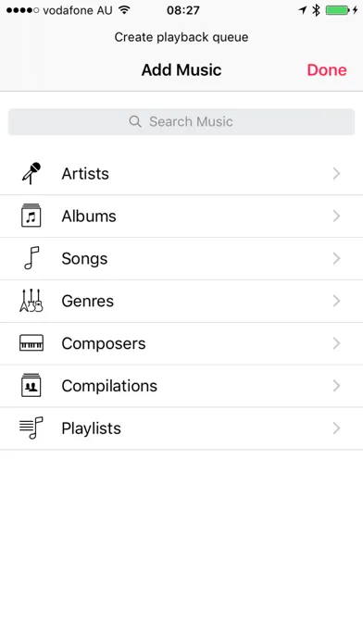
Task: Tap the Done button
Action: tap(327, 69)
